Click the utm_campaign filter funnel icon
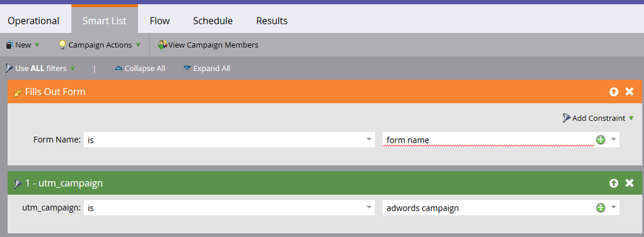The width and height of the screenshot is (644, 237). (x=18, y=183)
